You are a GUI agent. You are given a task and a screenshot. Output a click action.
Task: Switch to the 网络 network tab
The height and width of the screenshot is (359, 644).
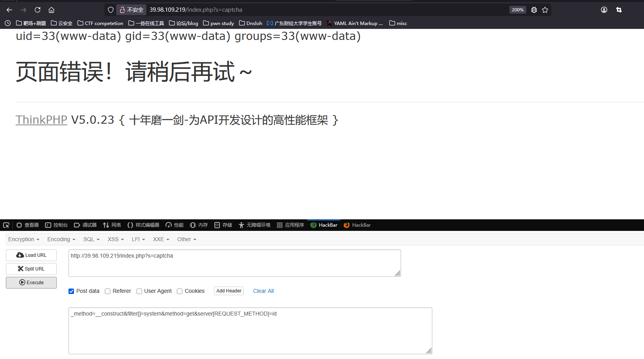[112, 225]
